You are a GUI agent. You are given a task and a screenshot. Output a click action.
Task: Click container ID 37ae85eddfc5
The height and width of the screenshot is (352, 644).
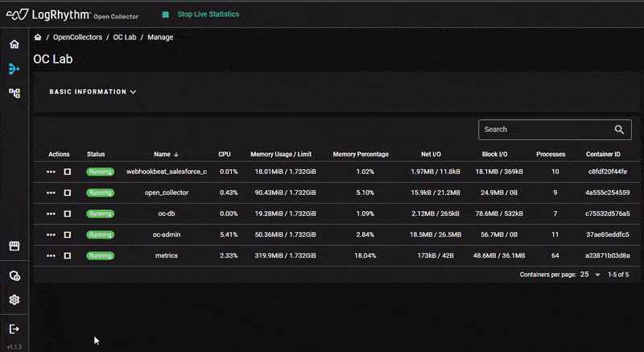[608, 234]
